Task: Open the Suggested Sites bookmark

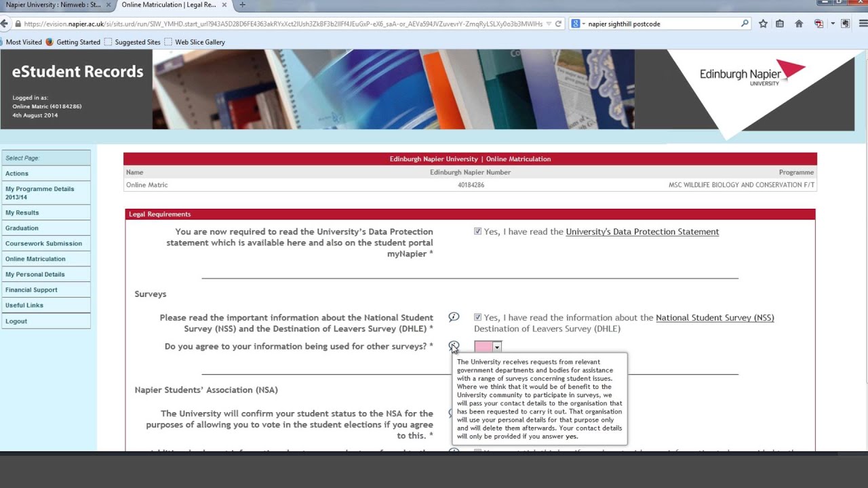Action: pos(132,42)
